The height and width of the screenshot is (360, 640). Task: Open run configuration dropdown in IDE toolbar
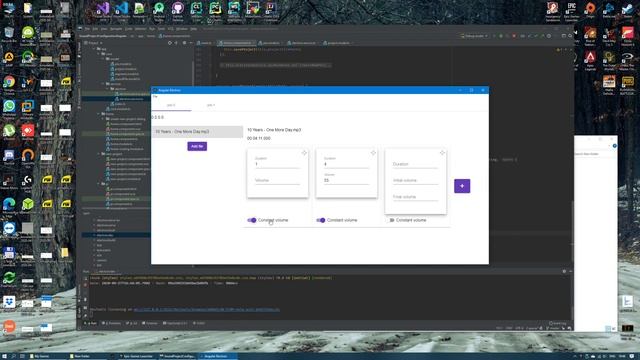[474, 36]
